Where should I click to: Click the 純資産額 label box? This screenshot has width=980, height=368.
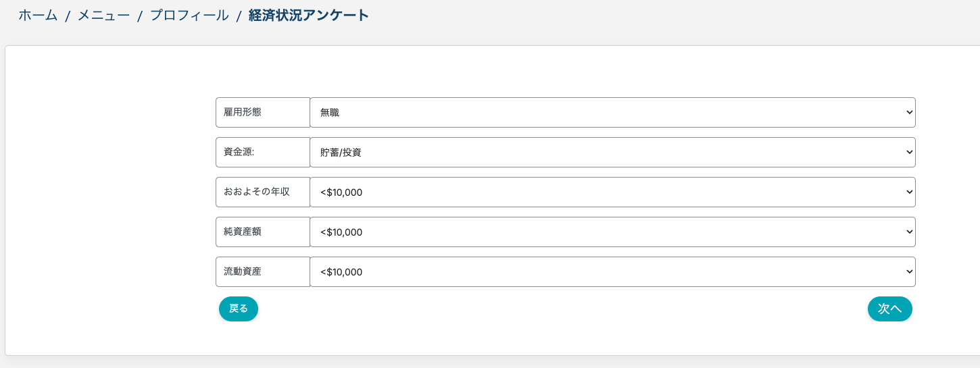click(262, 232)
